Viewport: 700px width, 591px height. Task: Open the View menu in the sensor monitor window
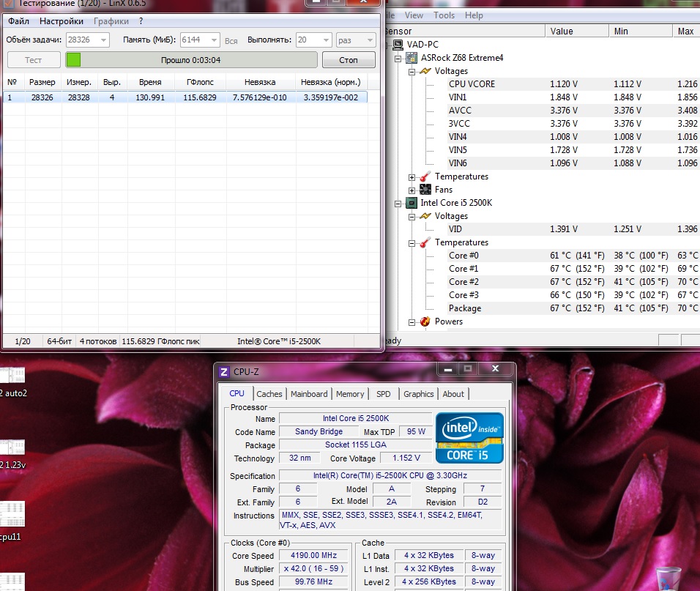[414, 15]
